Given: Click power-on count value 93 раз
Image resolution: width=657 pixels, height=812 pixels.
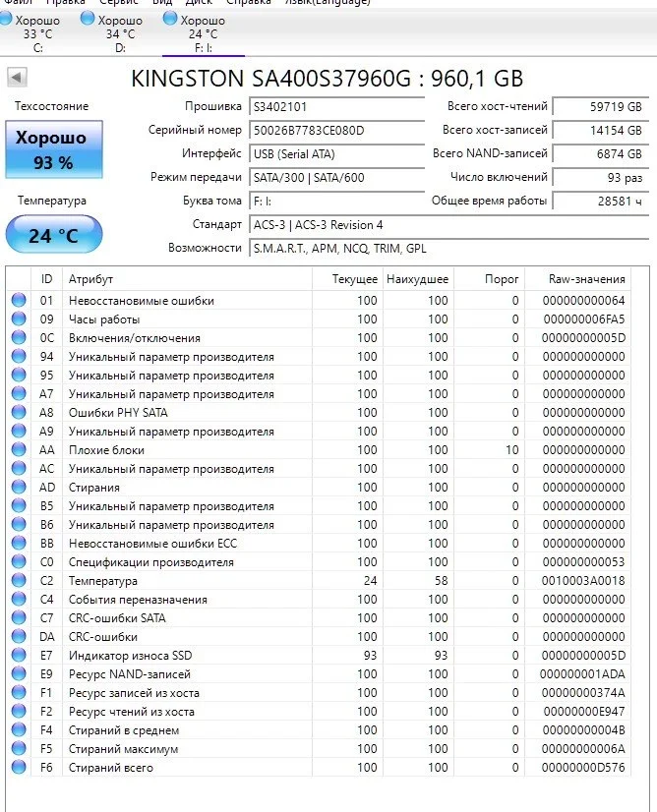Looking at the screenshot, I should tap(601, 178).
